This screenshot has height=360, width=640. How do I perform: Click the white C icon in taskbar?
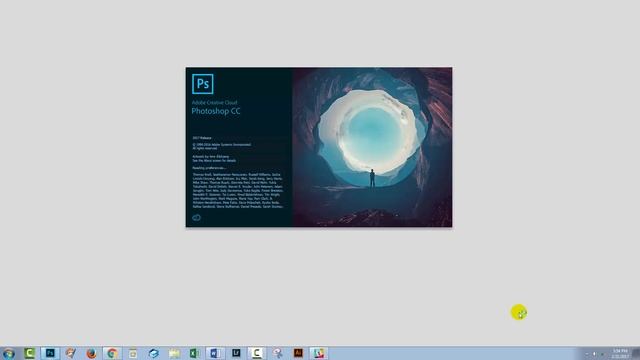click(x=257, y=353)
